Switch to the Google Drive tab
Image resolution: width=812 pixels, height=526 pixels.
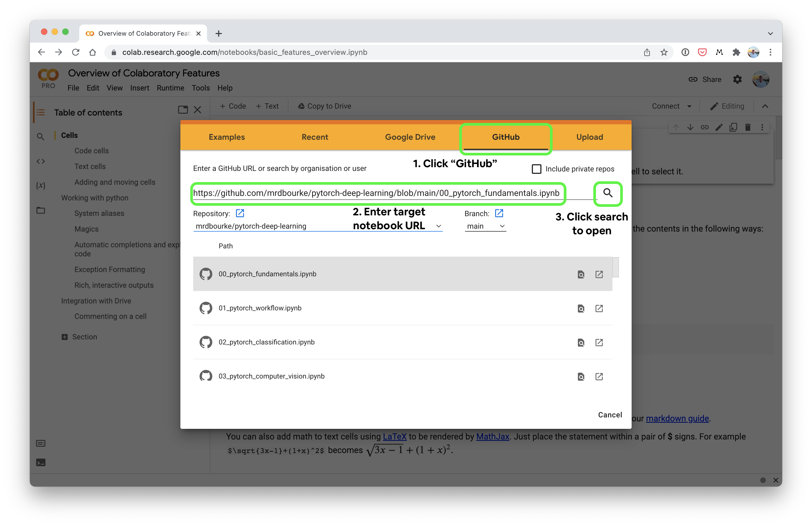point(410,137)
